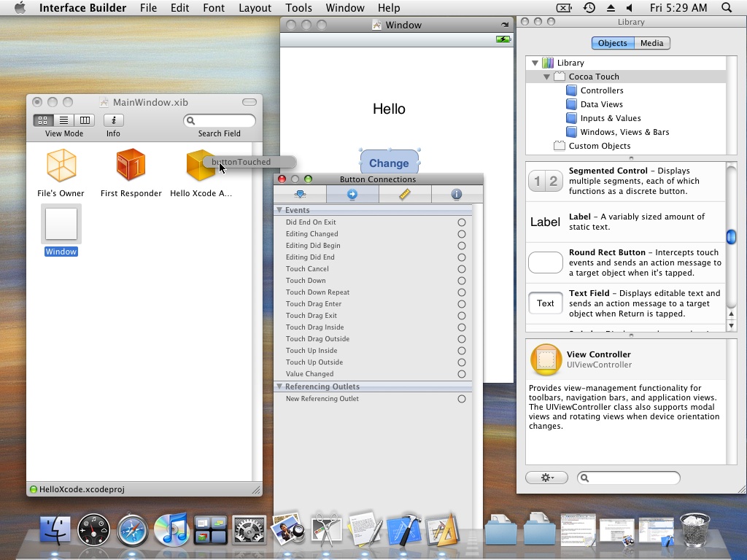Click the Library search field at bottom
The width and height of the screenshot is (747, 560).
[x=629, y=478]
